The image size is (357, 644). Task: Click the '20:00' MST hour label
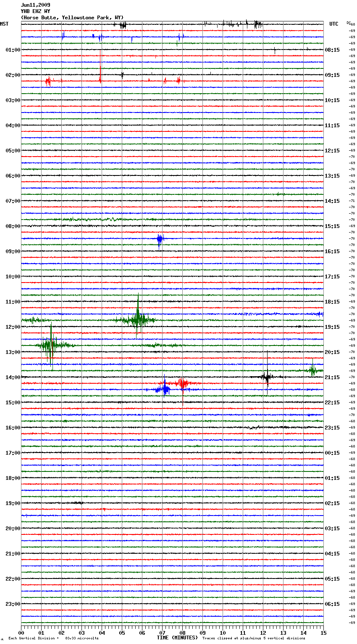tap(13, 529)
